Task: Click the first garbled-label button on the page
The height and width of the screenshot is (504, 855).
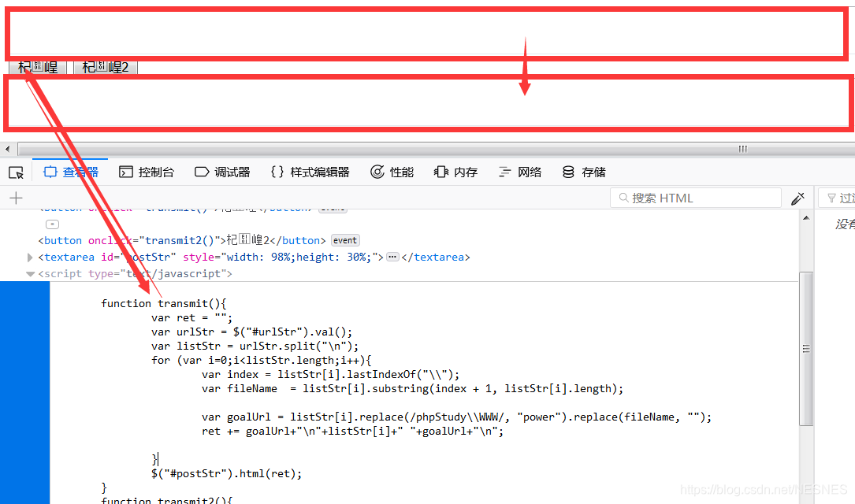Action: pos(38,67)
